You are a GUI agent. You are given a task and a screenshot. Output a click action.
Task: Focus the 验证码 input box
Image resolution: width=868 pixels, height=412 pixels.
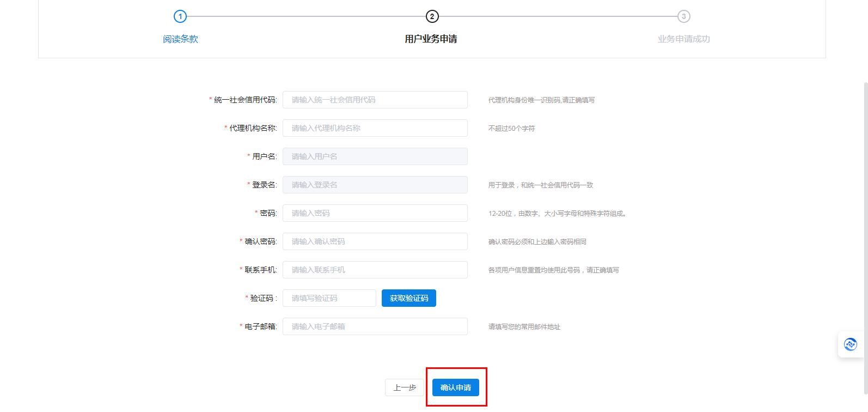point(329,298)
